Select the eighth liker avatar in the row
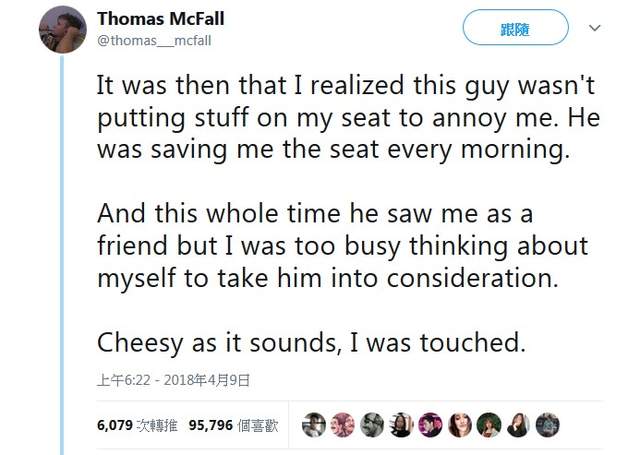This screenshot has width=640, height=455. pos(517,424)
